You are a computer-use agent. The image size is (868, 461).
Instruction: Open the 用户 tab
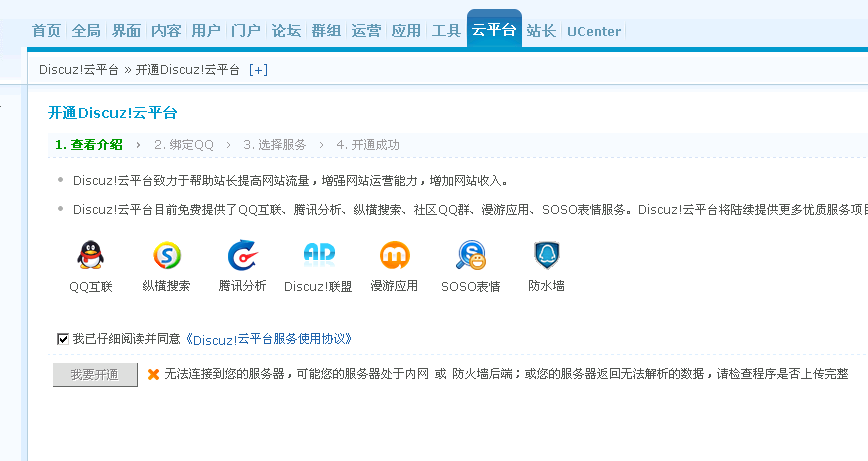206,31
